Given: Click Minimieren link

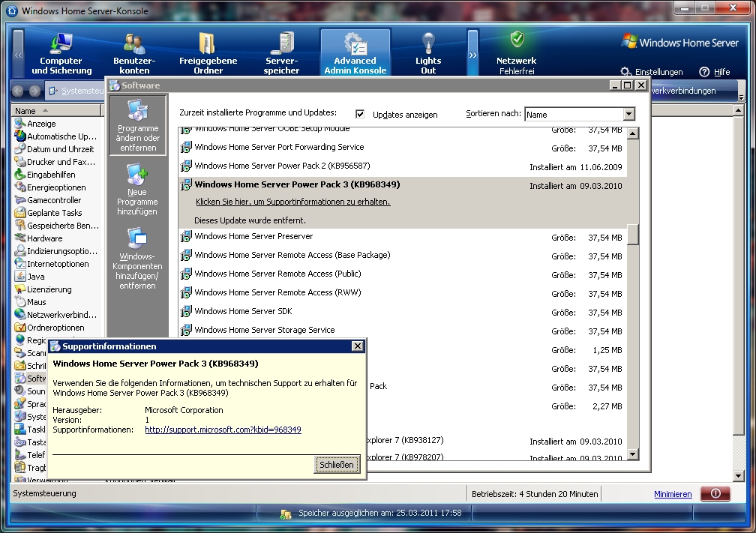Looking at the screenshot, I should (x=673, y=494).
